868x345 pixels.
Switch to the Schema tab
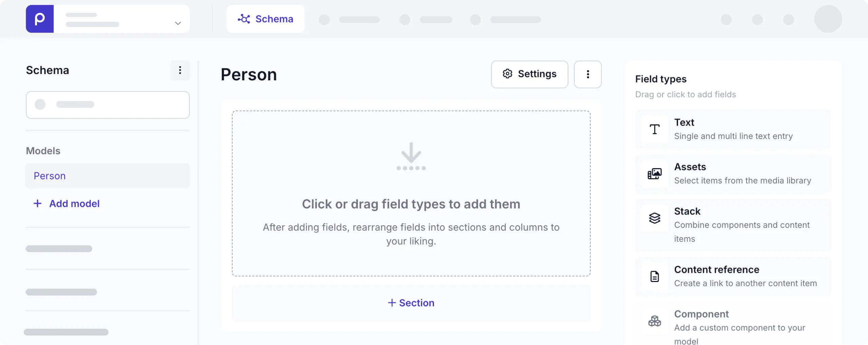(265, 19)
